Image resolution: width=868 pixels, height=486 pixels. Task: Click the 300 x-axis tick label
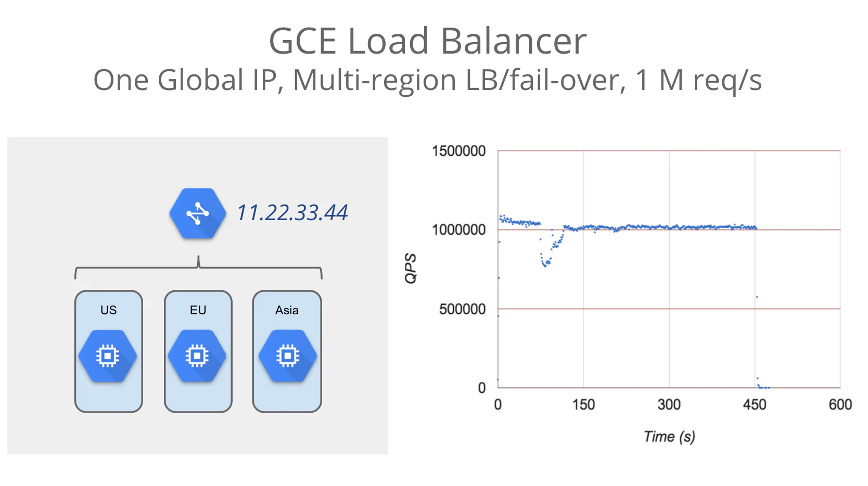(669, 404)
